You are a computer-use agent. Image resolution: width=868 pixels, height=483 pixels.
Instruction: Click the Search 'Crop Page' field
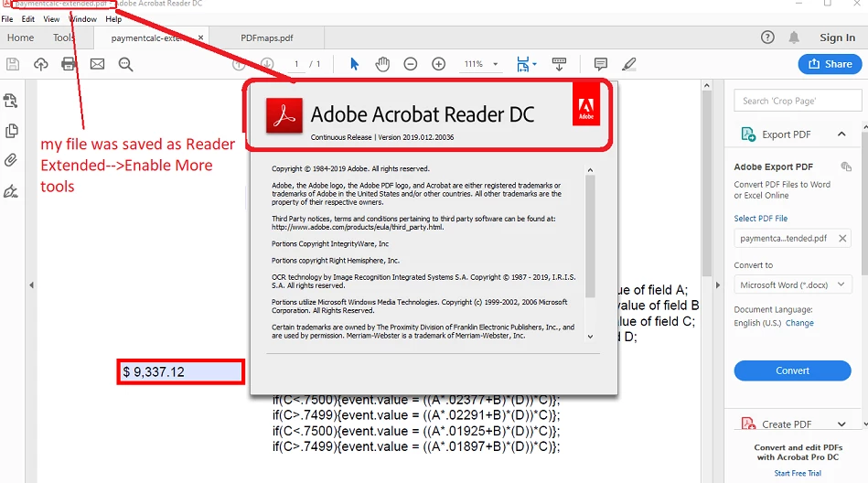pyautogui.click(x=798, y=101)
